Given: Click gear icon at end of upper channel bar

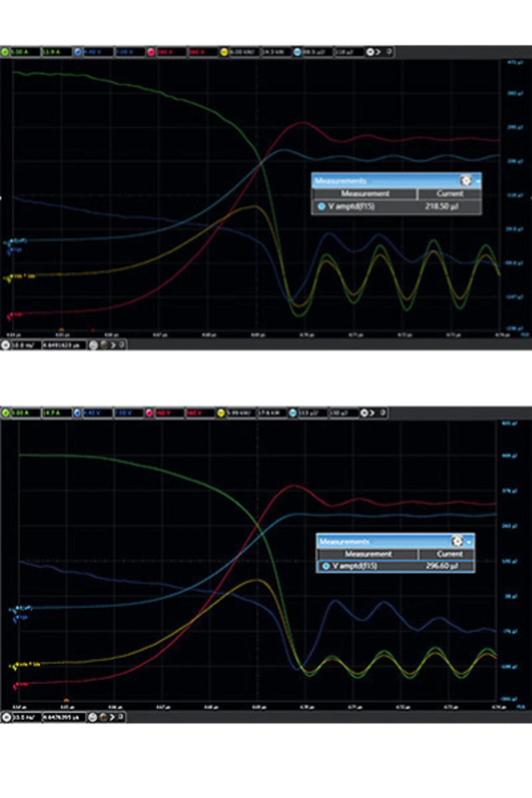Looking at the screenshot, I should click(x=370, y=52).
